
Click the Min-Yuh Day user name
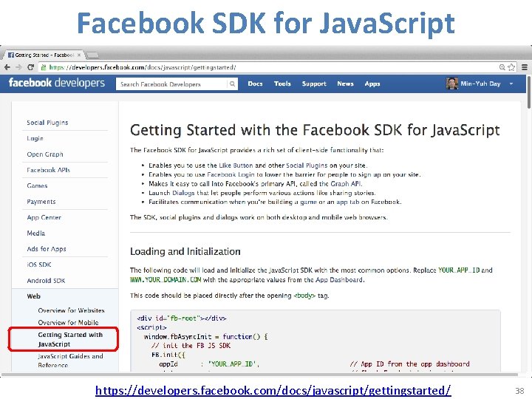pyautogui.click(x=480, y=83)
